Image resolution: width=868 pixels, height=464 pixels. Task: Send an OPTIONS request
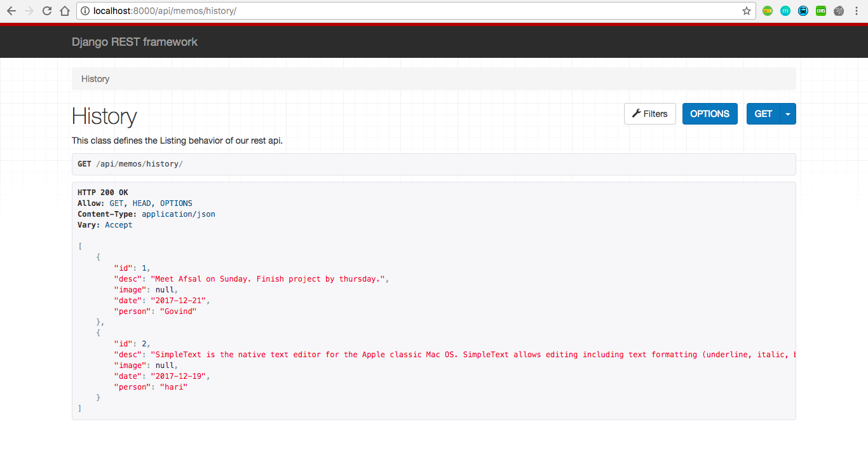pos(710,114)
